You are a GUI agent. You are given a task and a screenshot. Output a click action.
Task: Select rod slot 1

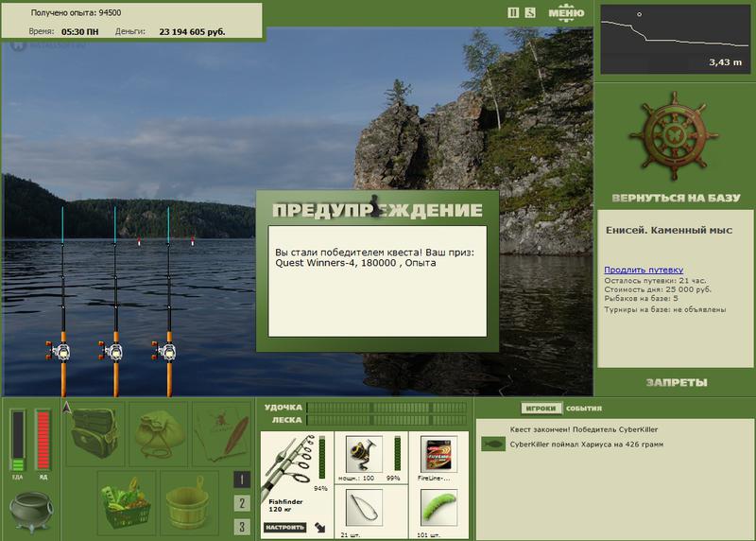click(242, 480)
